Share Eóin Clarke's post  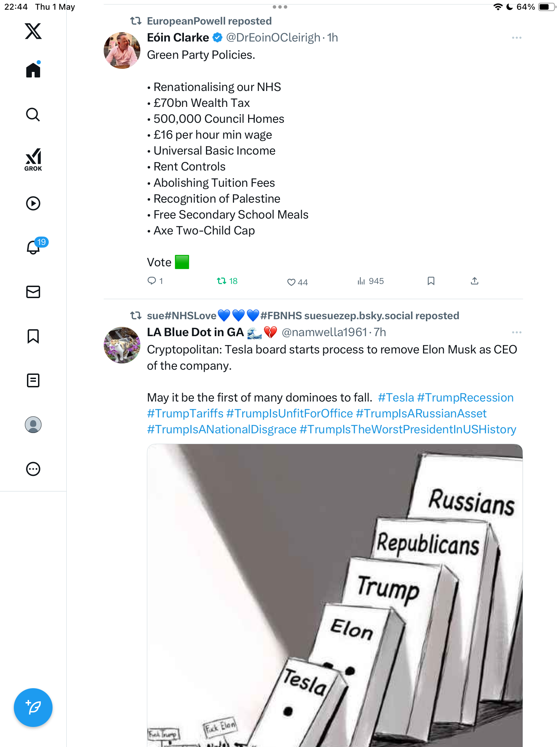(x=475, y=281)
